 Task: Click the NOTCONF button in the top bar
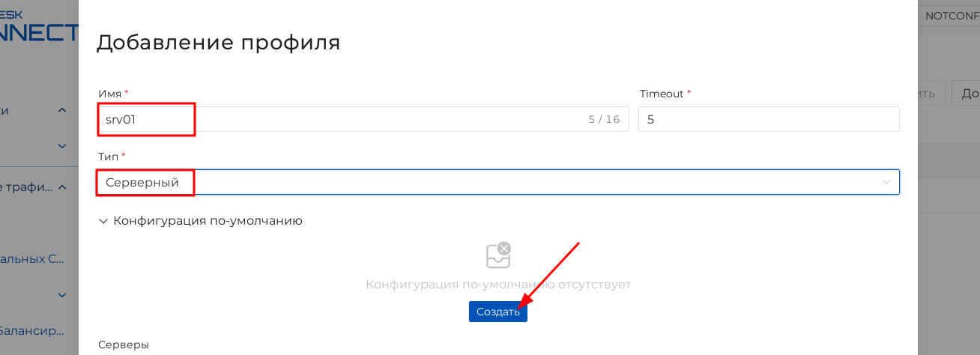(x=951, y=16)
